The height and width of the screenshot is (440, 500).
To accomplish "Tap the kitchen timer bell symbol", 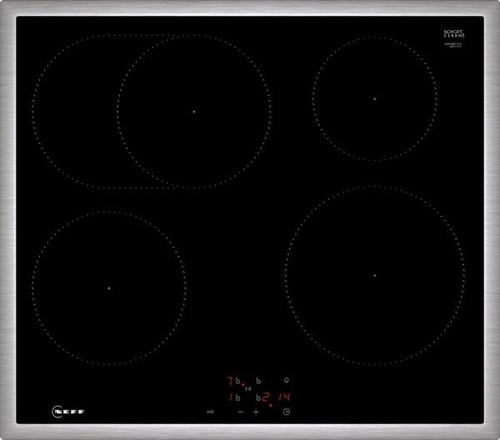I will pyautogui.click(x=286, y=380).
